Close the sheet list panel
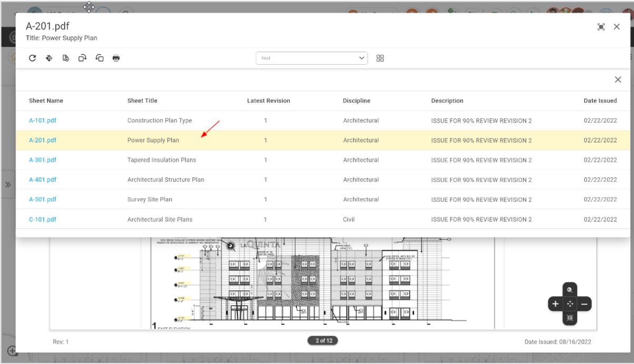 pos(618,79)
